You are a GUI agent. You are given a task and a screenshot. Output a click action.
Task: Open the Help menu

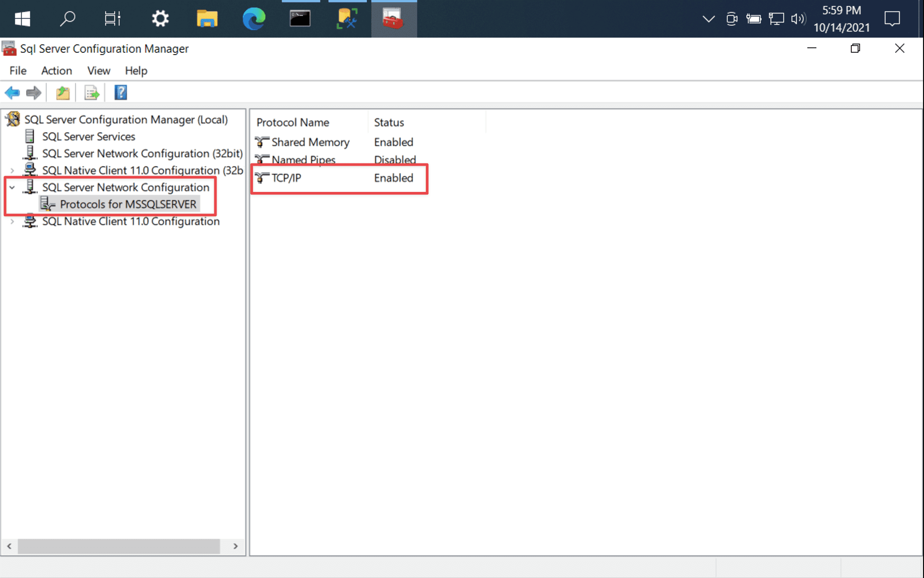coord(136,71)
